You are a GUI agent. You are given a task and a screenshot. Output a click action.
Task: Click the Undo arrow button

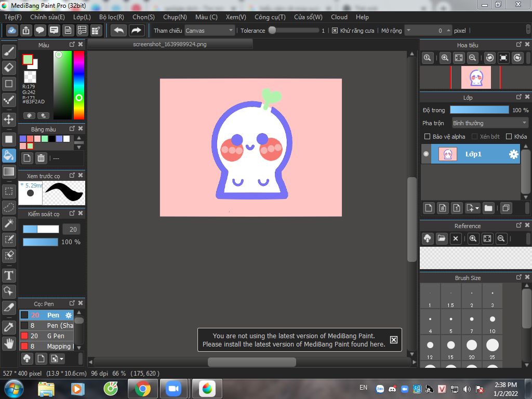pyautogui.click(x=119, y=31)
